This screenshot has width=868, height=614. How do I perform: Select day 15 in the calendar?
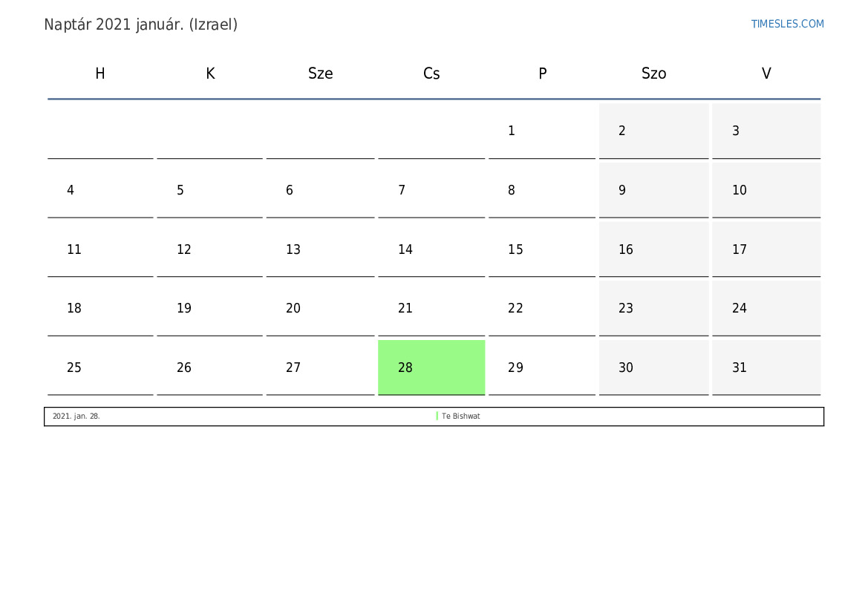point(541,249)
